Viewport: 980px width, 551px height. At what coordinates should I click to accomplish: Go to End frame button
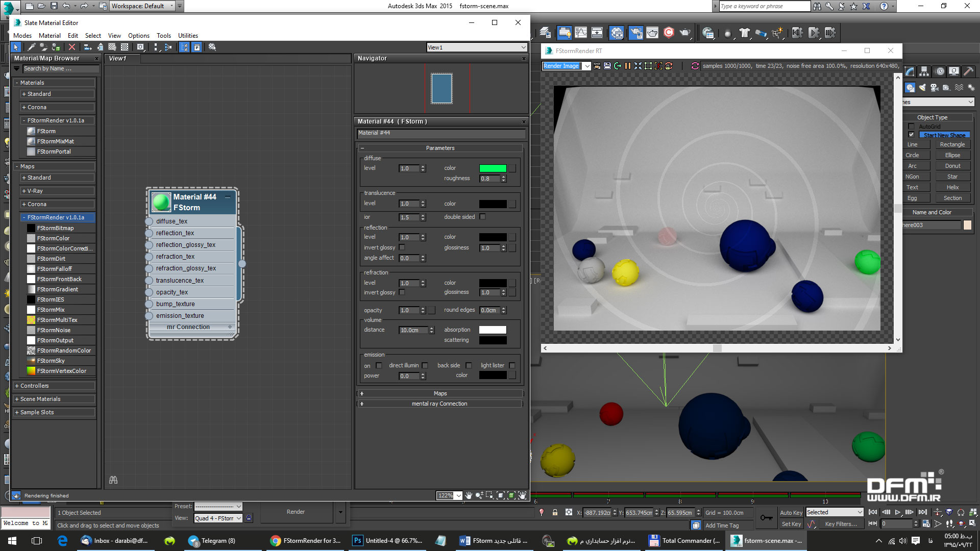(x=922, y=512)
